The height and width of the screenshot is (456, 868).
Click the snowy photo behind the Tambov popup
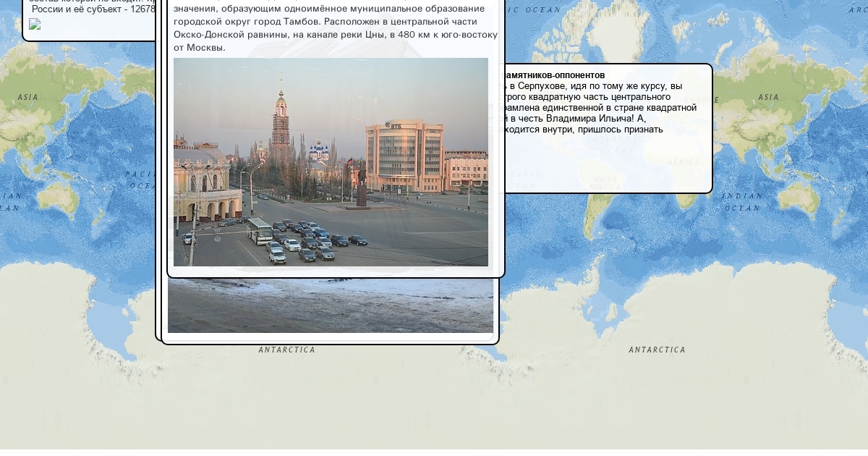click(x=330, y=305)
